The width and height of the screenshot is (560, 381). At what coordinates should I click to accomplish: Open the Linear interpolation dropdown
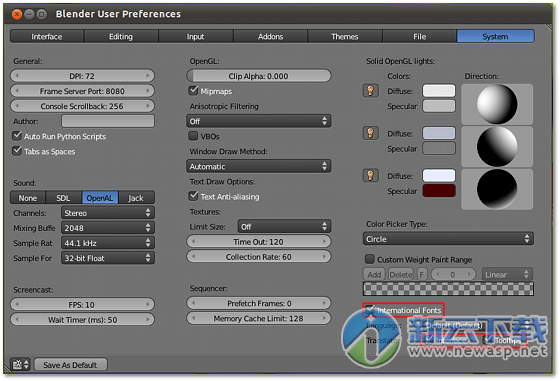(x=507, y=275)
